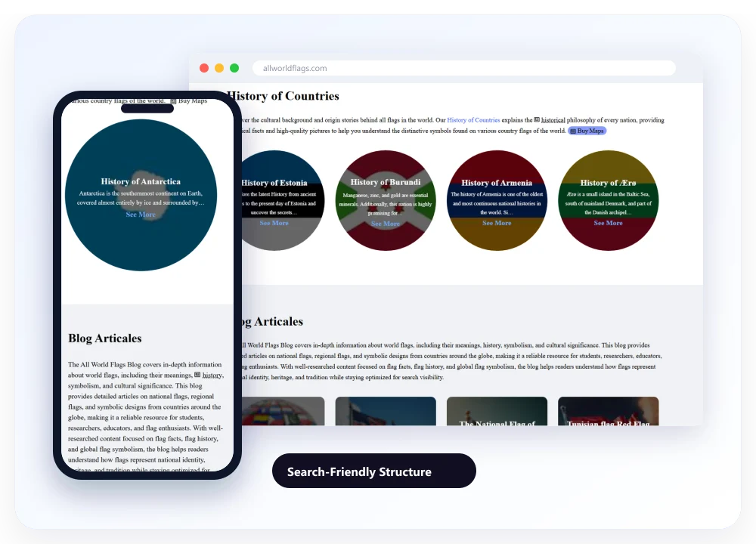This screenshot has width=756, height=544.
Task: Click the Buy Maps badge in browser window
Action: tap(587, 131)
